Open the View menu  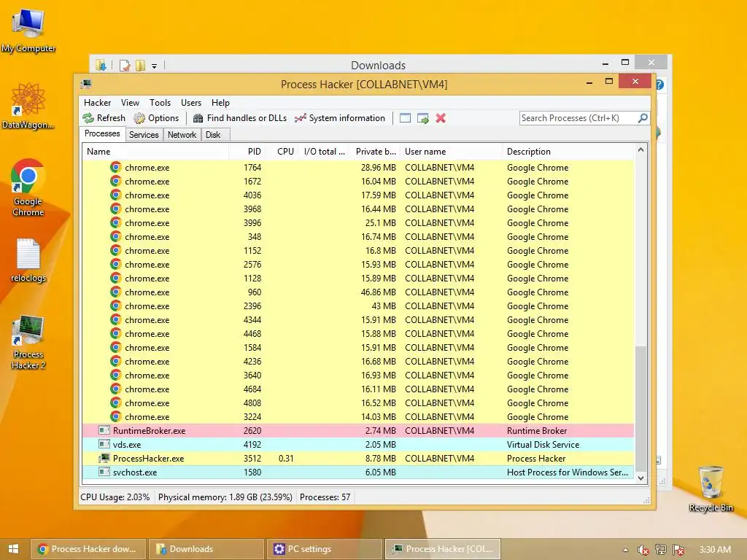(130, 103)
